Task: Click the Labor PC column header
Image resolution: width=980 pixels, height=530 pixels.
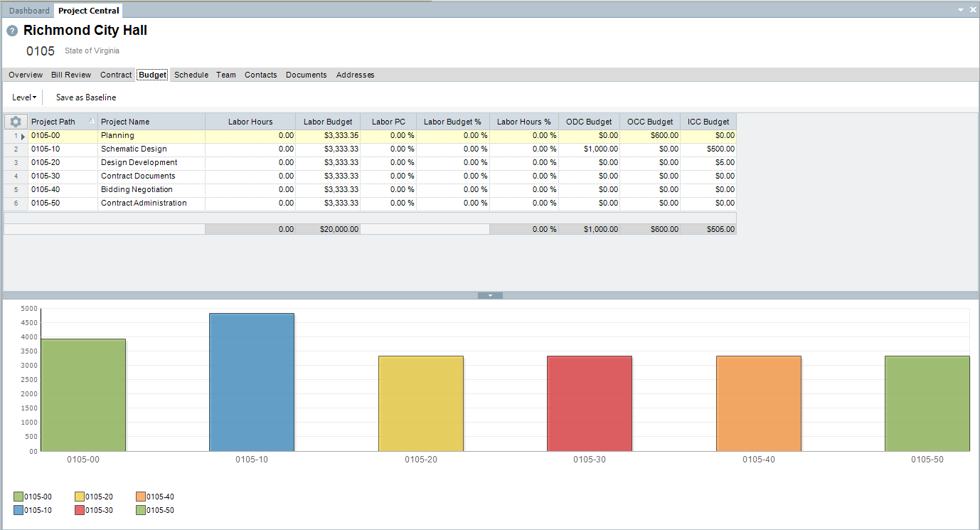Action: tap(388, 122)
